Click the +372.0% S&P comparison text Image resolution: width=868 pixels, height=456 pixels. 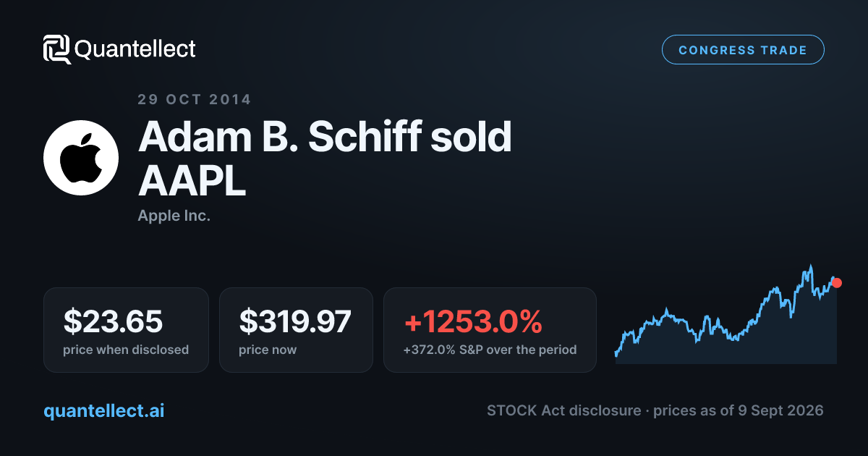point(490,350)
